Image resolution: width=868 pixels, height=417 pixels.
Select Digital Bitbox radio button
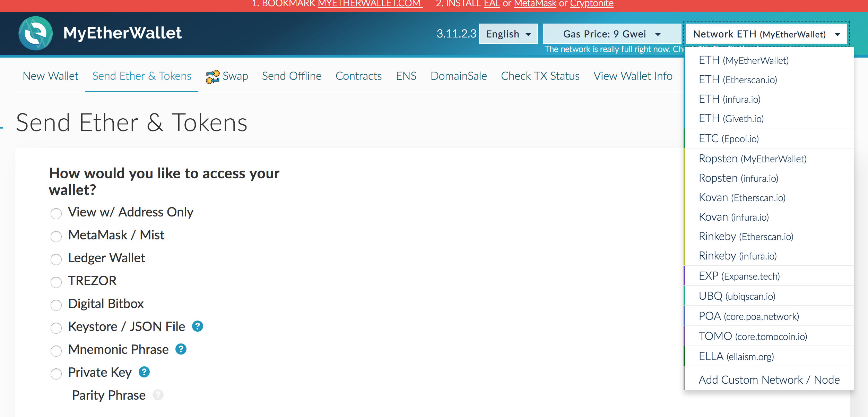click(x=56, y=305)
